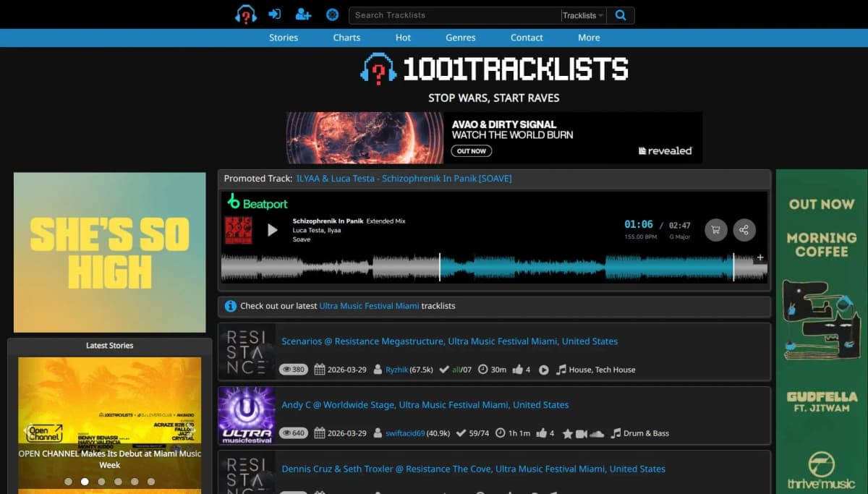Viewport: 868px width, 494px height.
Task: Open the Genres menu
Action: pyautogui.click(x=461, y=38)
